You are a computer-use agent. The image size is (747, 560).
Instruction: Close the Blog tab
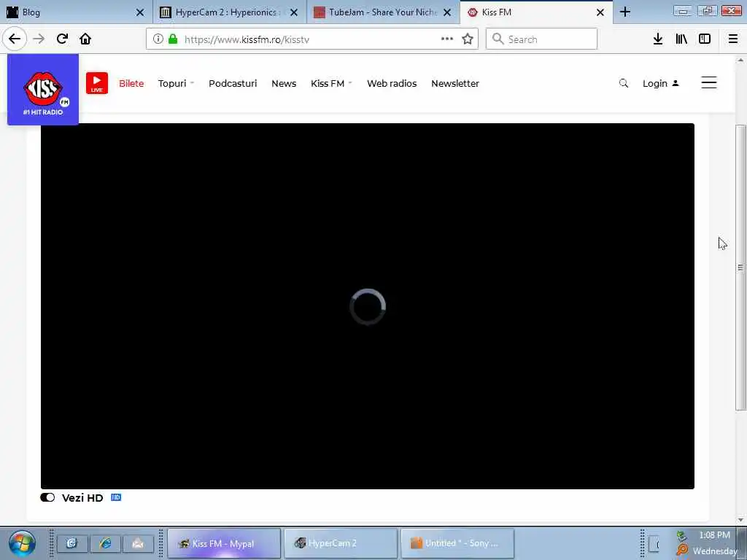[140, 12]
